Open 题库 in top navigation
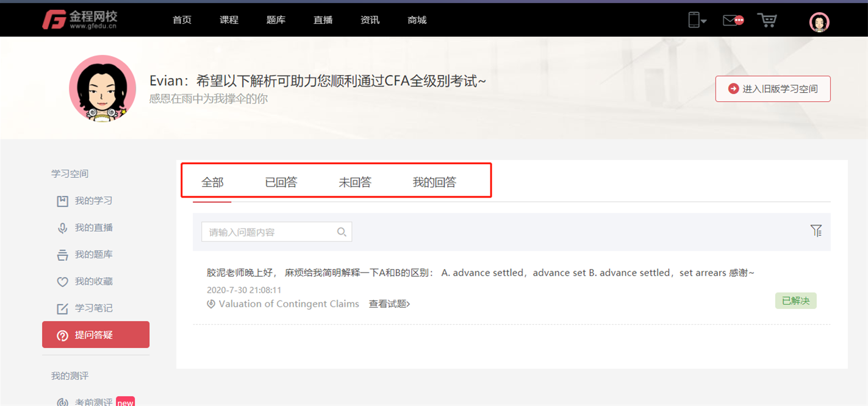The image size is (868, 406). tap(276, 20)
